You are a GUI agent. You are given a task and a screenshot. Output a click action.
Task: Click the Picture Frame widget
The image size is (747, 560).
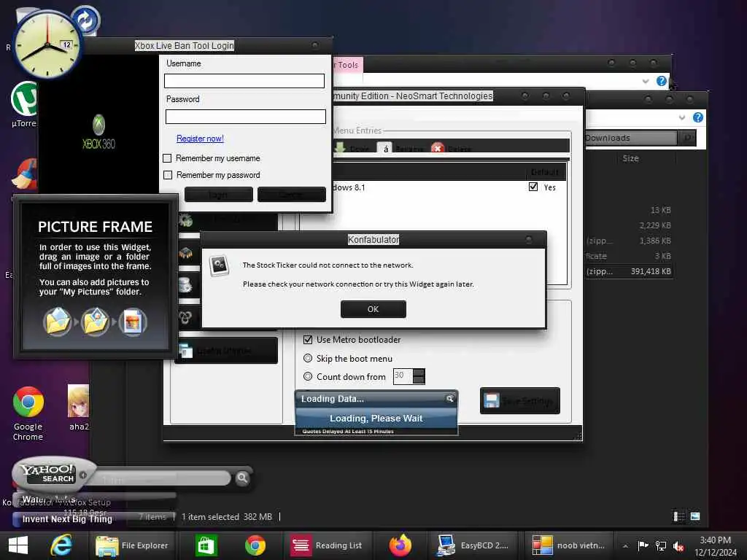[x=96, y=276]
